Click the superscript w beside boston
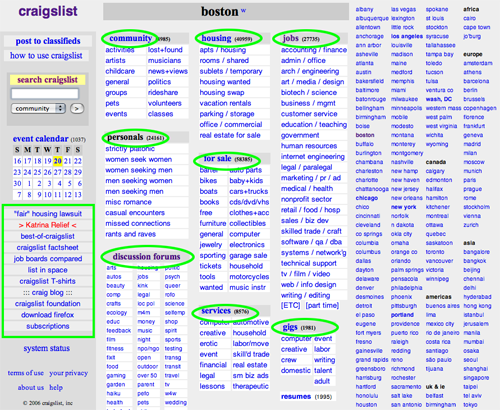 point(243,10)
